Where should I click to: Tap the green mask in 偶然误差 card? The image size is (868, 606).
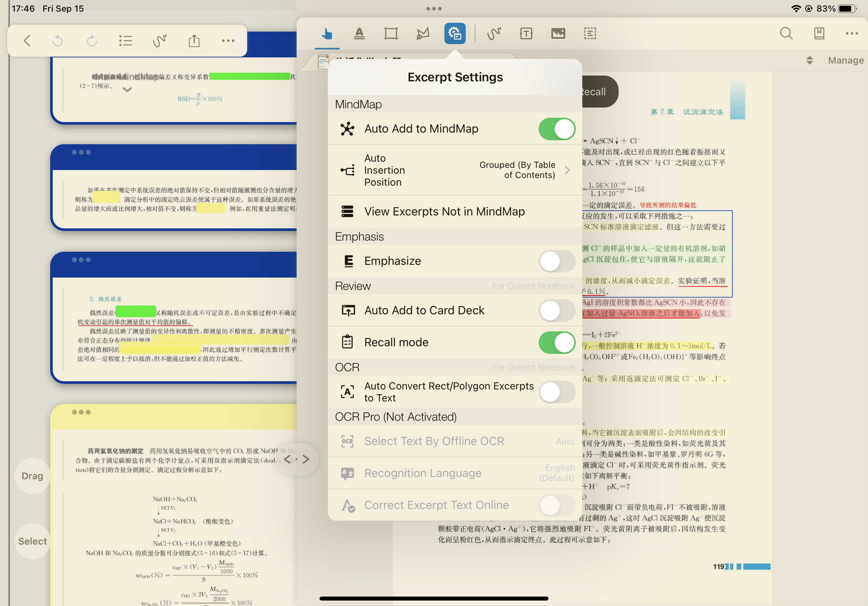click(x=135, y=311)
